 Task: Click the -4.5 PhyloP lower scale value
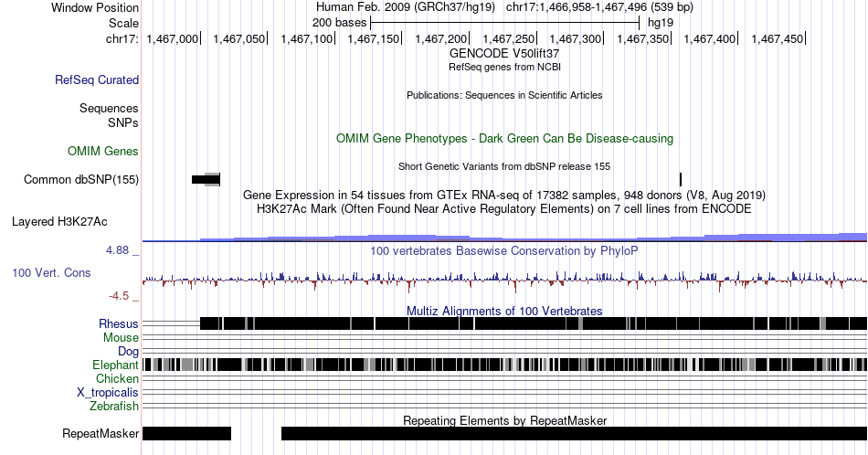119,296
